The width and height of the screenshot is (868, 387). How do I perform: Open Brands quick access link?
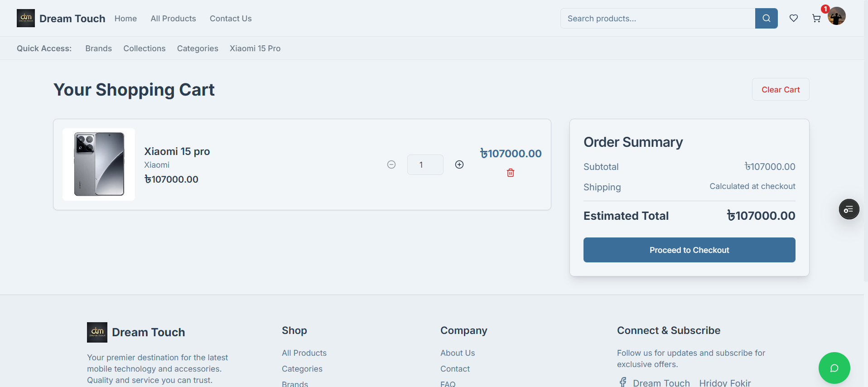tap(99, 48)
